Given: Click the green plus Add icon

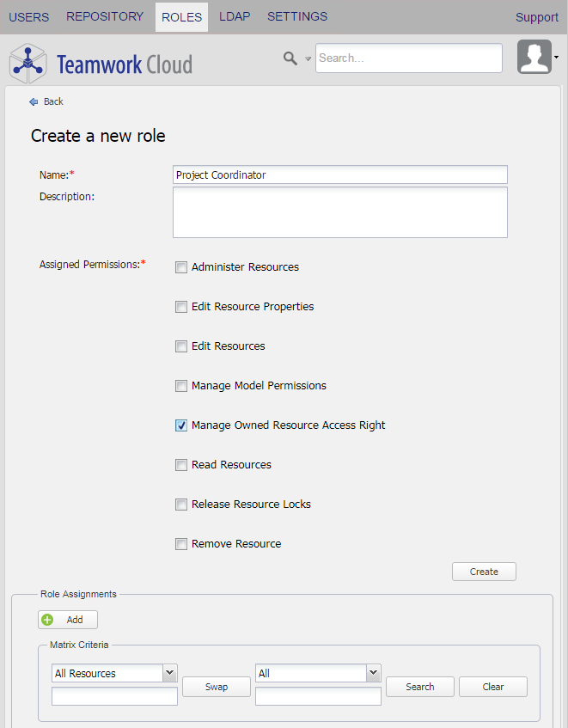Looking at the screenshot, I should coord(47,620).
